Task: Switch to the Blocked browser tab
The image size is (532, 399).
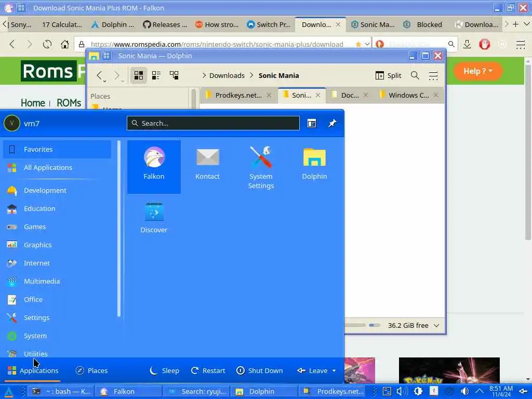Action: [x=423, y=24]
